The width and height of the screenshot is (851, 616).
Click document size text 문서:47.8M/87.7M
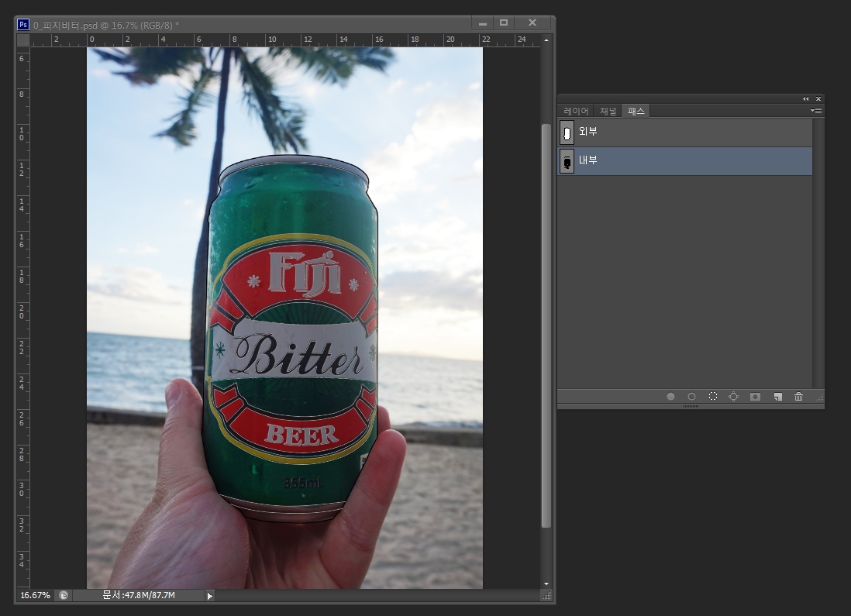click(139, 595)
